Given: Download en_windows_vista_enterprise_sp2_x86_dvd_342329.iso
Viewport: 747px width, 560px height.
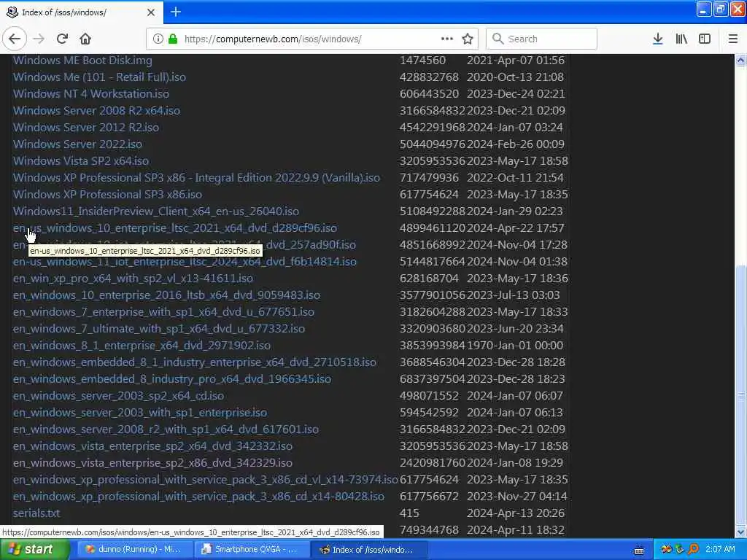Looking at the screenshot, I should coord(152,463).
